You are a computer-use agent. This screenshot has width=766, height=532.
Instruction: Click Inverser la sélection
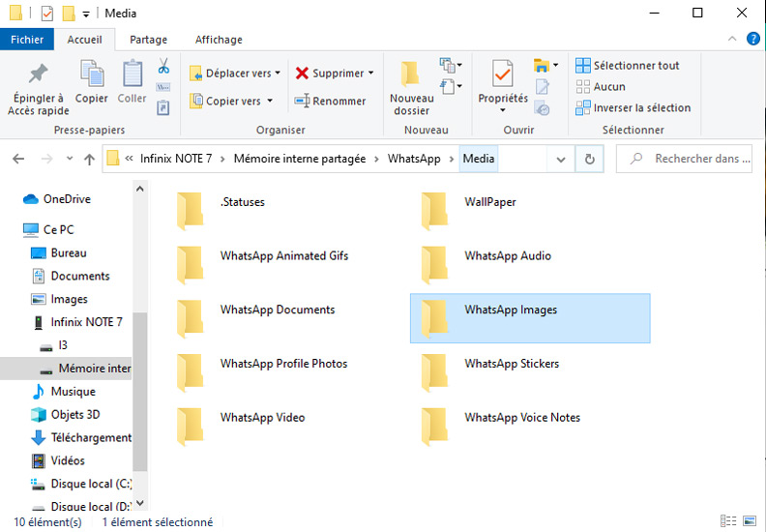(633, 108)
